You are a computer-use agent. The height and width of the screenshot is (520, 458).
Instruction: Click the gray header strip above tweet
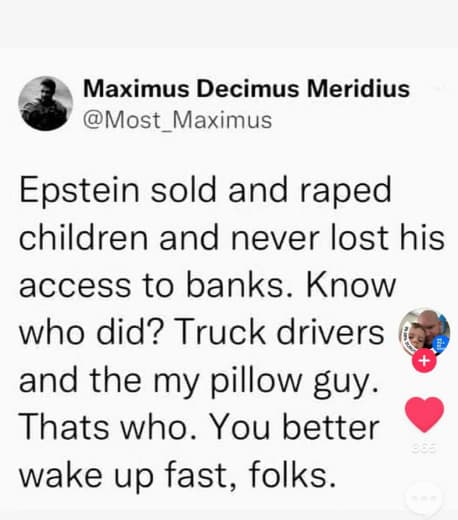click(x=229, y=23)
